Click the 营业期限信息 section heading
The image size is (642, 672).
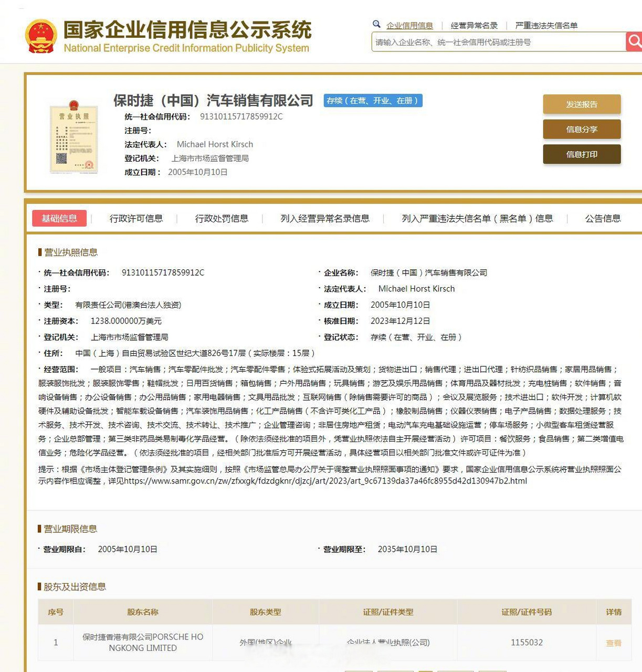(x=70, y=529)
